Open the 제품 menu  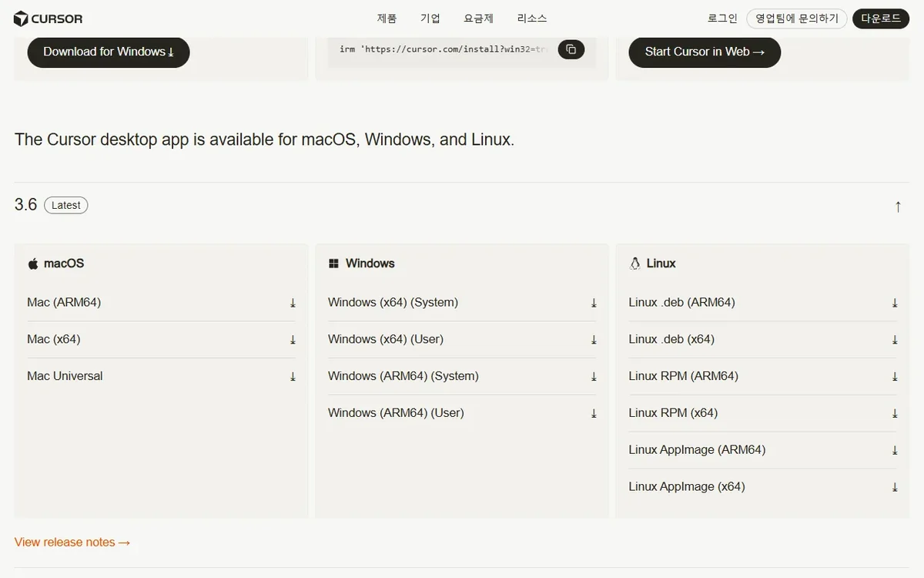click(387, 18)
